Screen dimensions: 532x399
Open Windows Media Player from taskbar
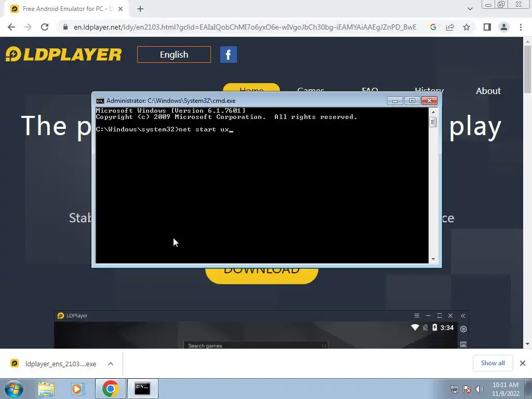pyautogui.click(x=77, y=389)
